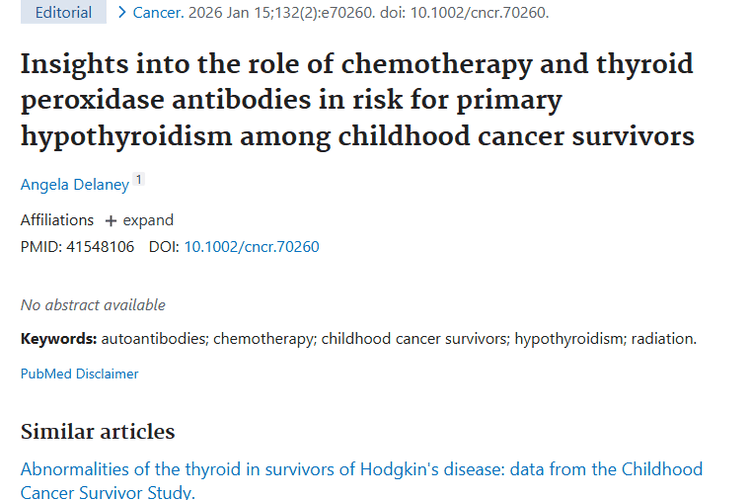This screenshot has height=500, width=750.
Task: Click the 'Similar articles' section heading
Action: pos(98,431)
